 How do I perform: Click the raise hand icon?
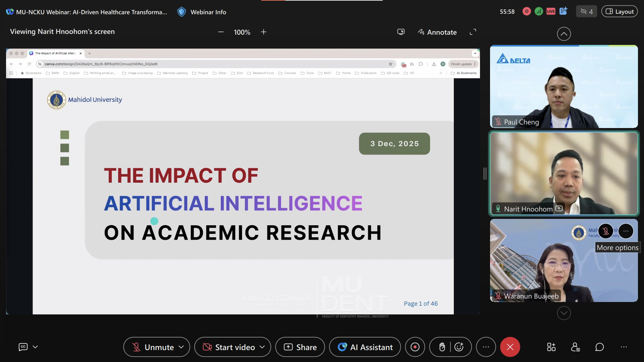click(x=442, y=347)
